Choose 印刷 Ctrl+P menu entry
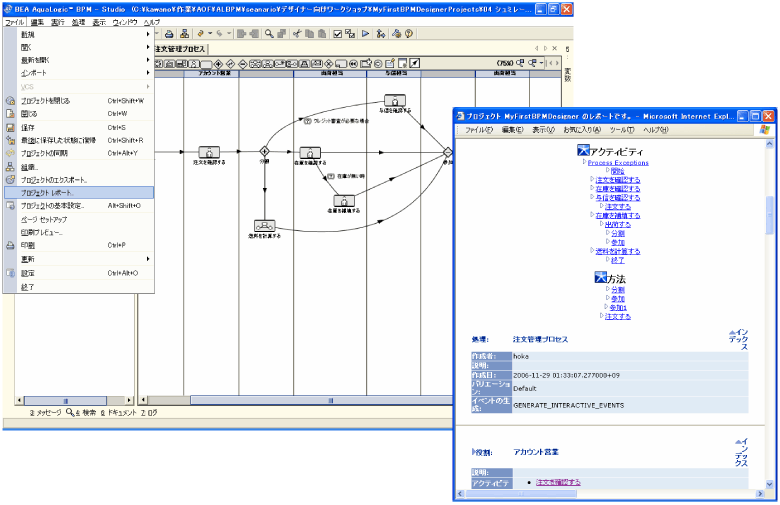 point(79,245)
